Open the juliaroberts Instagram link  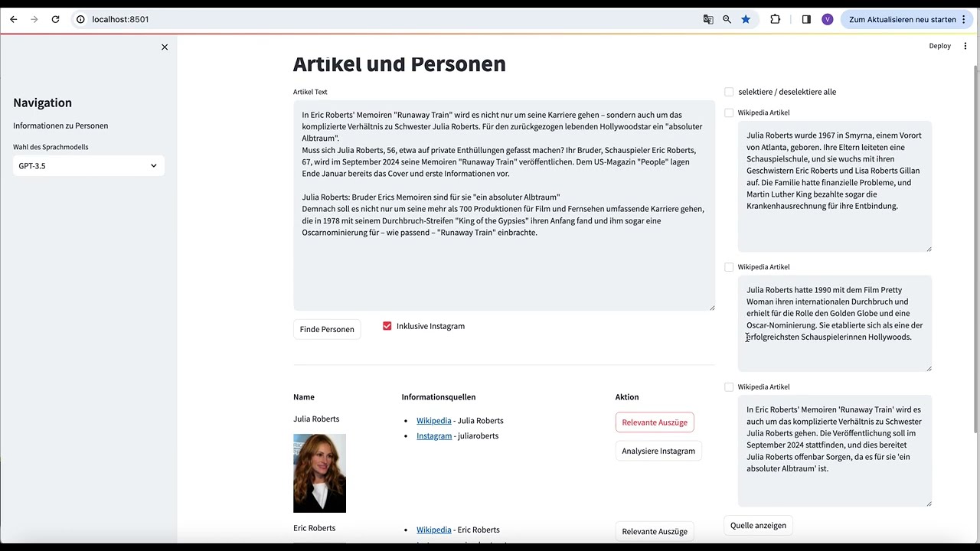(434, 436)
